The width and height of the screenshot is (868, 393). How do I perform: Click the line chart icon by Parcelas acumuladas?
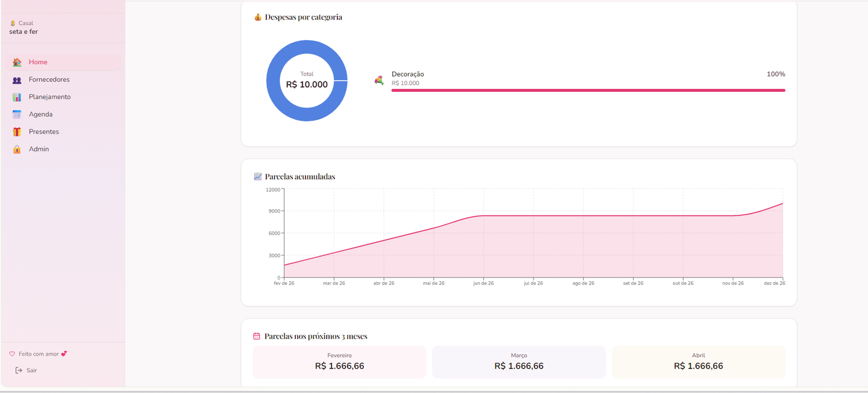pos(258,176)
